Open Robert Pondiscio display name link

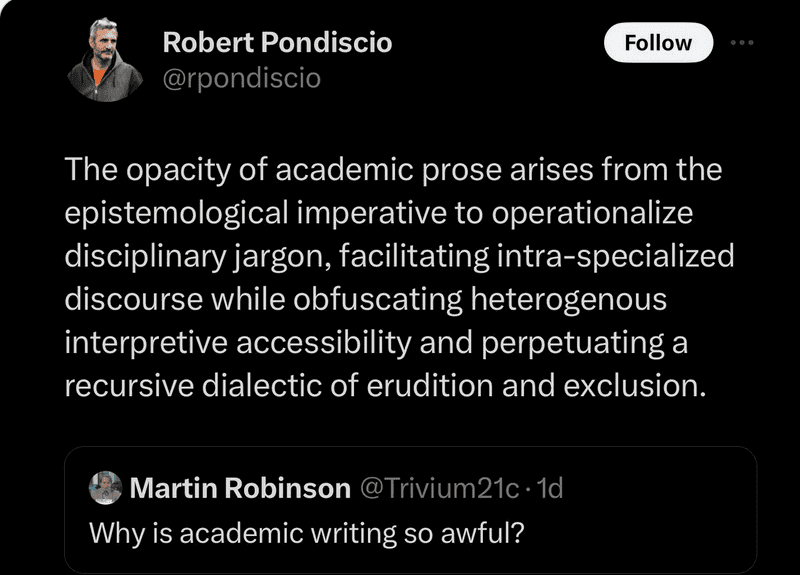[277, 43]
